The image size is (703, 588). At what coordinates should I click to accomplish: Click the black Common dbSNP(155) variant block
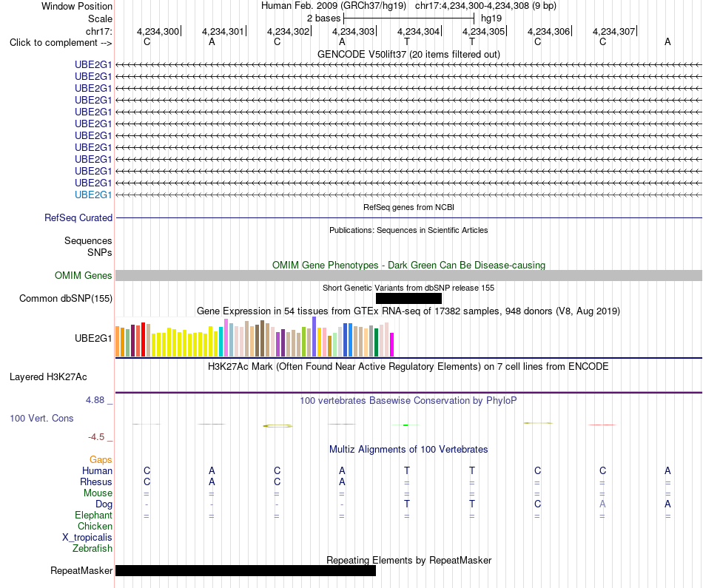click(x=408, y=299)
